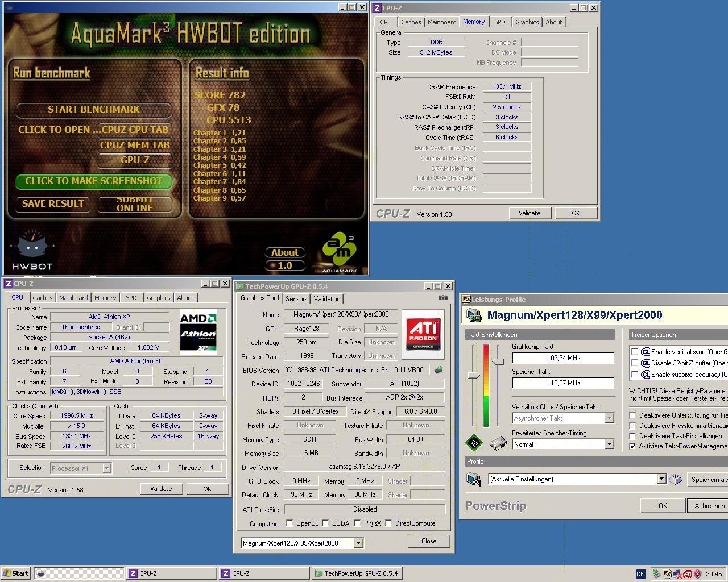Adjust the Speicher-Takt slider handle
728x582 pixels.
point(498,361)
